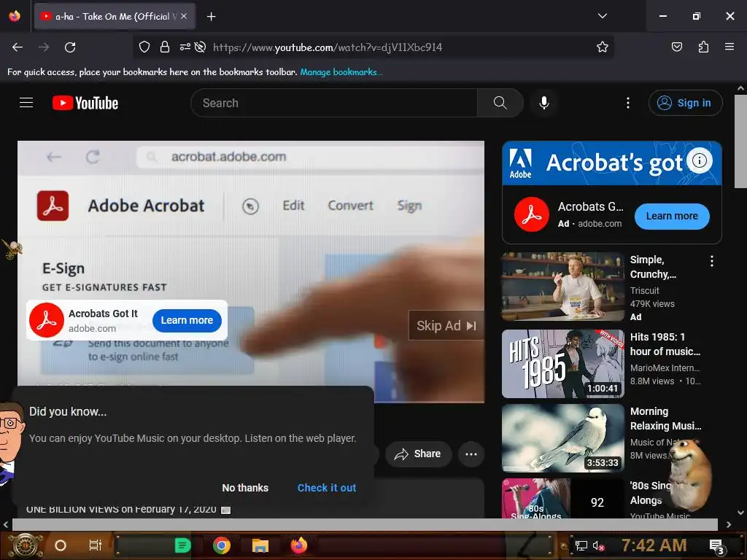Open YouTube settings three-dot menu
Screen dimensions: 747x560
click(628, 103)
